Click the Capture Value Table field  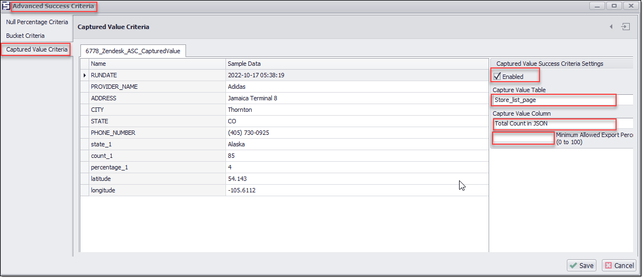[x=554, y=100]
